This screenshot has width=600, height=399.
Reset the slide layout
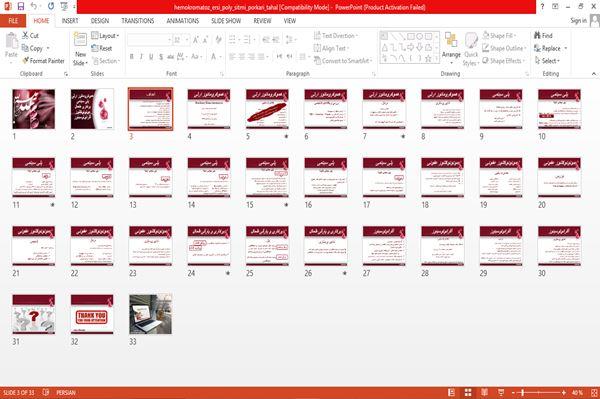click(102, 48)
